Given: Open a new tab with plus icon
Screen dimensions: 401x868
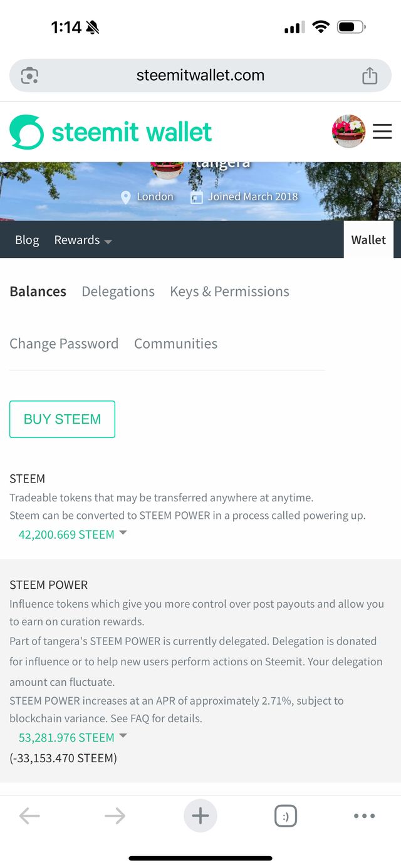Looking at the screenshot, I should pos(200,815).
